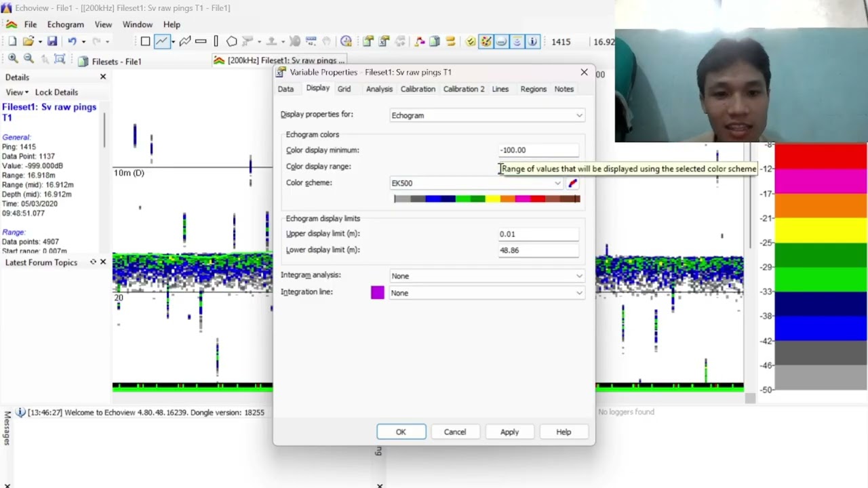
Task: Switch to the Grid tab
Action: click(344, 89)
